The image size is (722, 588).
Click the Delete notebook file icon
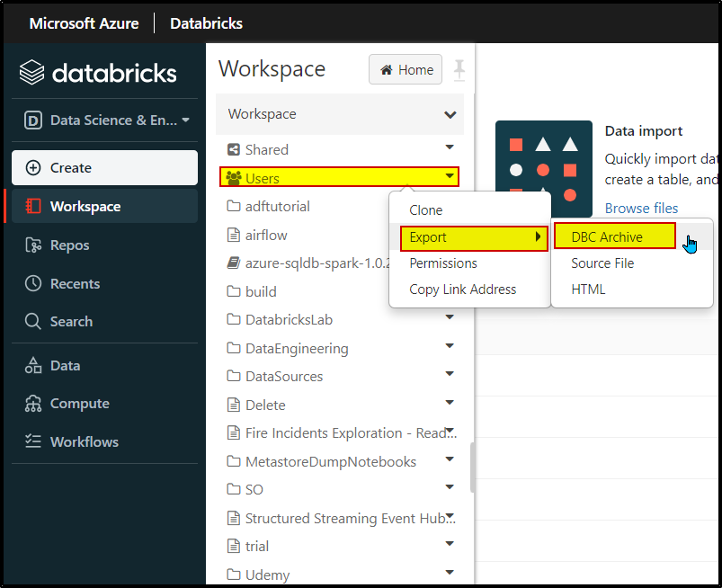[234, 405]
